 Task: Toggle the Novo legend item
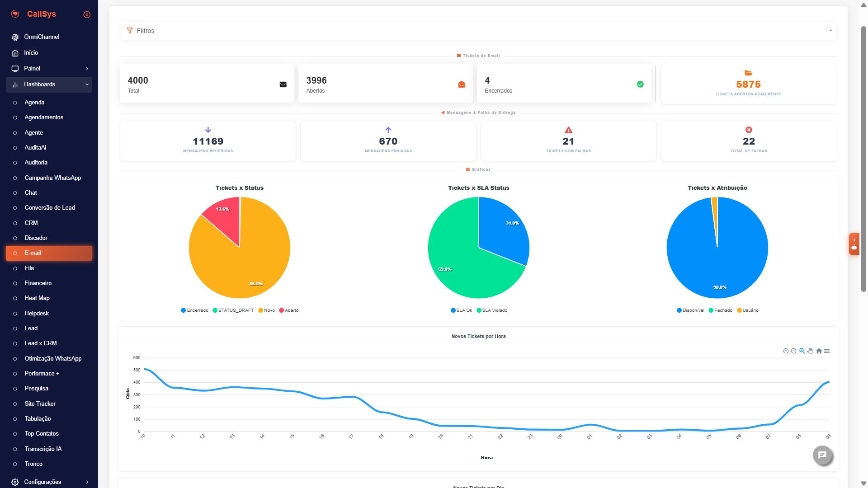click(266, 310)
